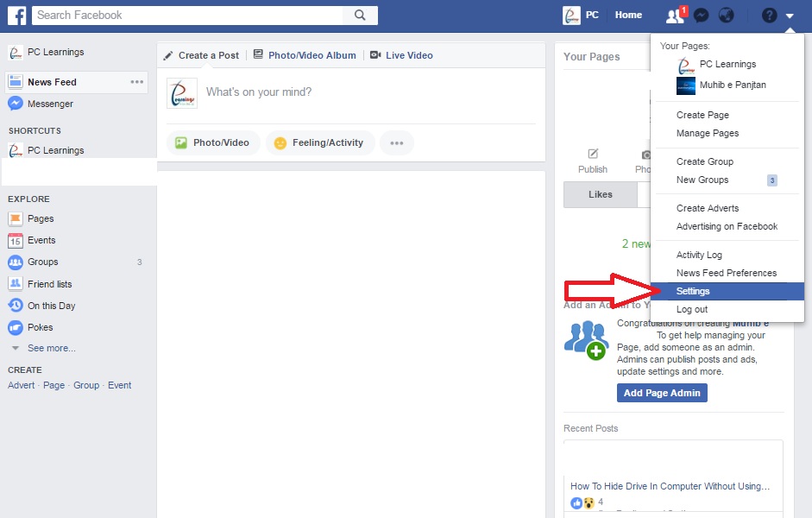Click the News Feed icon in sidebar
The width and height of the screenshot is (812, 518).
point(16,82)
